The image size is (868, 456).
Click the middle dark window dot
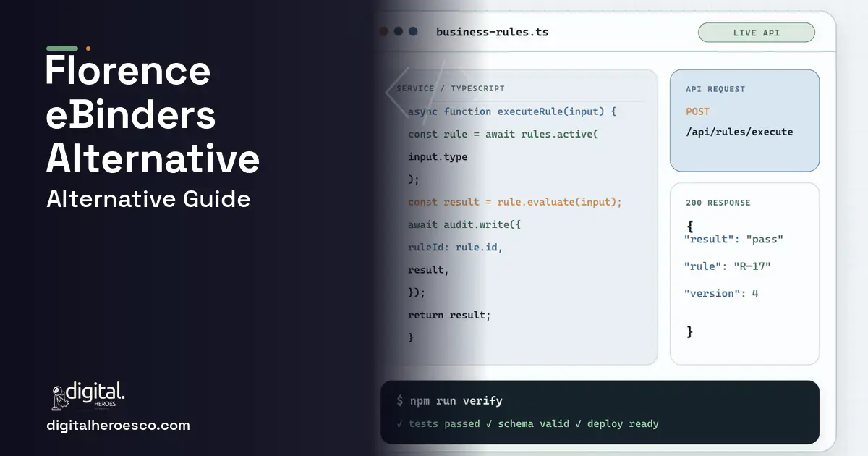pos(399,32)
